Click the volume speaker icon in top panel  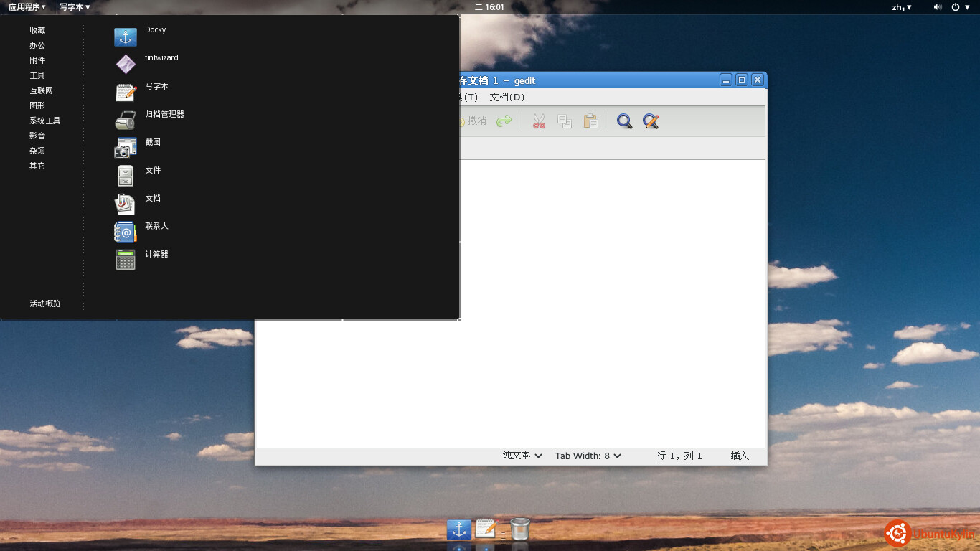[937, 7]
